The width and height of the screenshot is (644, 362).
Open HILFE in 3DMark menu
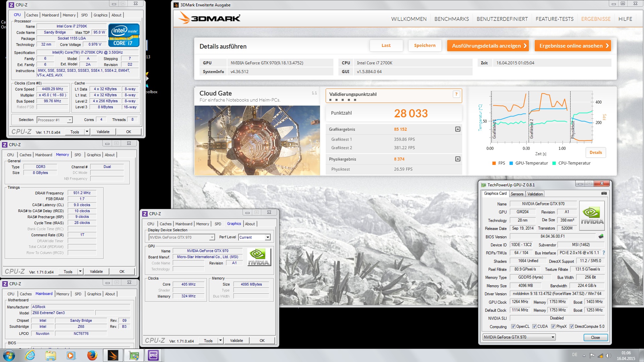[625, 19]
